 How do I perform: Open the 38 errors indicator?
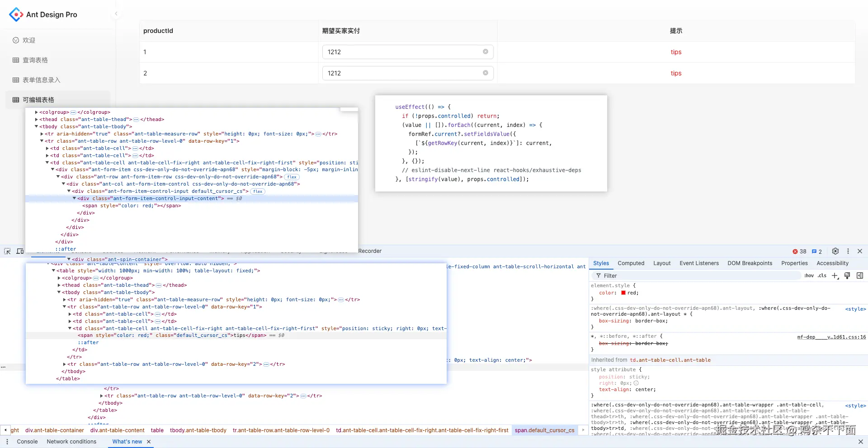pos(799,252)
